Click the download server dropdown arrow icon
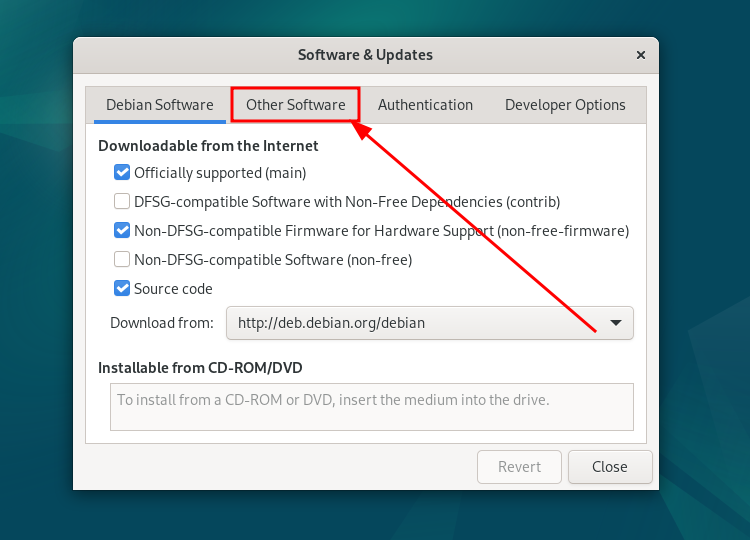The image size is (750, 540). pyautogui.click(x=616, y=323)
